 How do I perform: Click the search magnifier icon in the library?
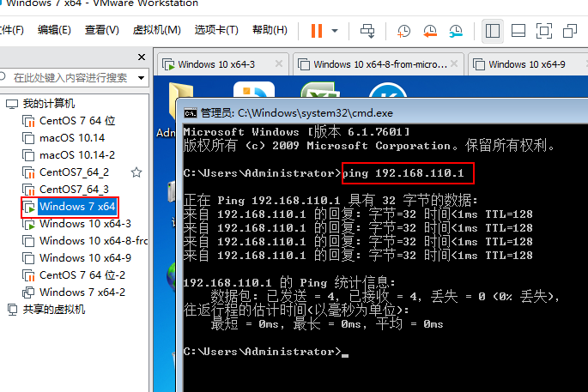3,77
